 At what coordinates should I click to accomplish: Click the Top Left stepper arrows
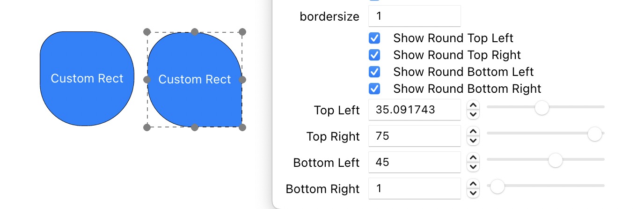pyautogui.click(x=473, y=110)
